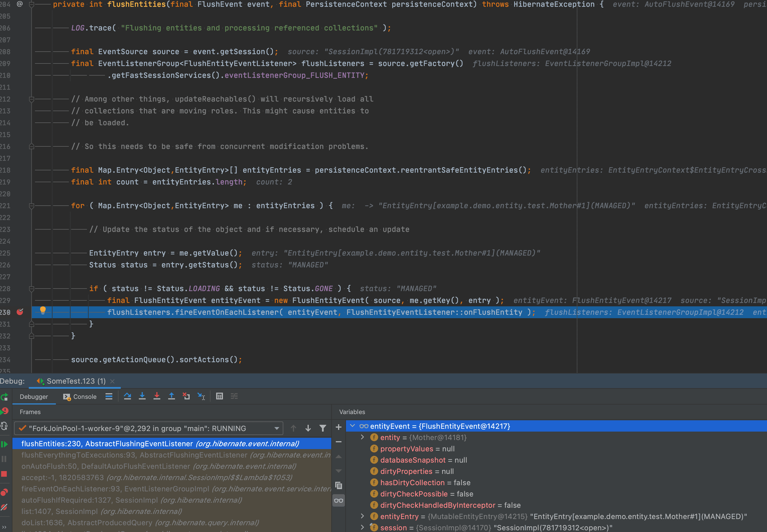Open Evaluate Expression calculator icon
767x532 pixels.
point(220,396)
